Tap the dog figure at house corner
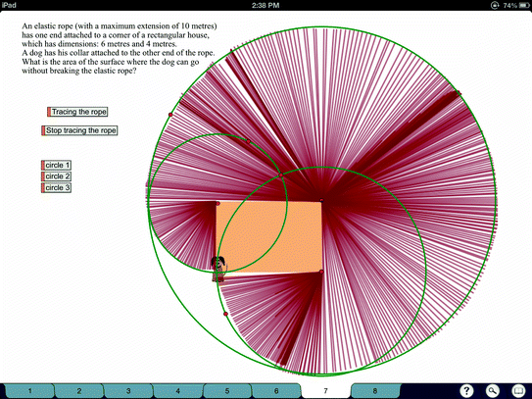532x399 pixels. point(218,269)
